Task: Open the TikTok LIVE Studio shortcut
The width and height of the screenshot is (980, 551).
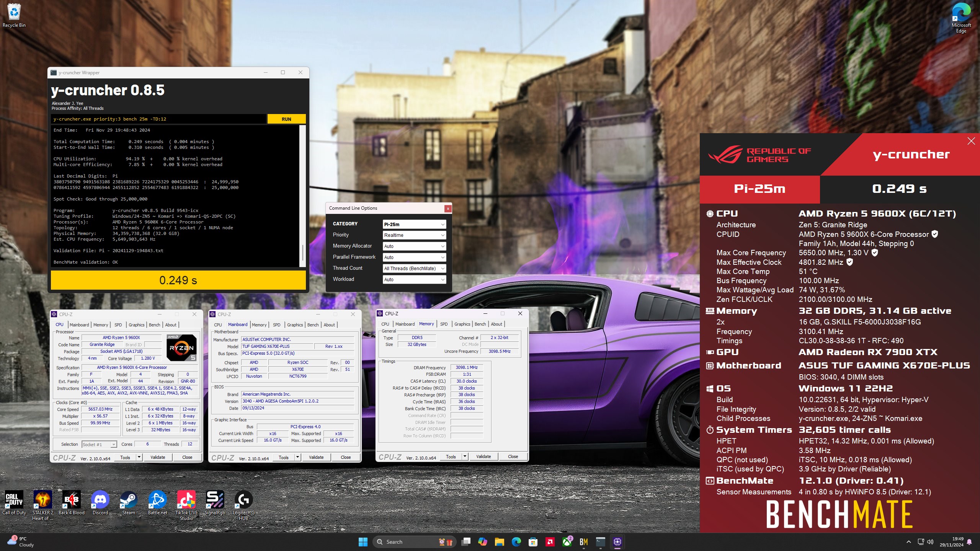Action: click(x=186, y=505)
